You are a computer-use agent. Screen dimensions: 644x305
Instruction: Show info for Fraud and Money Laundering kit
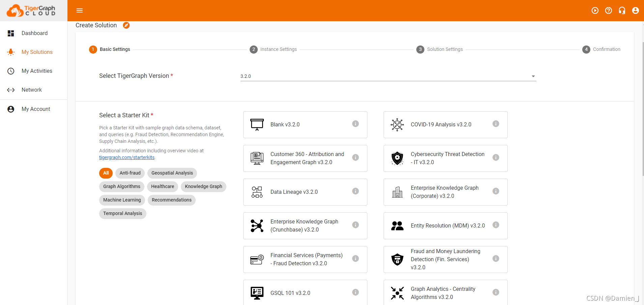pyautogui.click(x=496, y=258)
